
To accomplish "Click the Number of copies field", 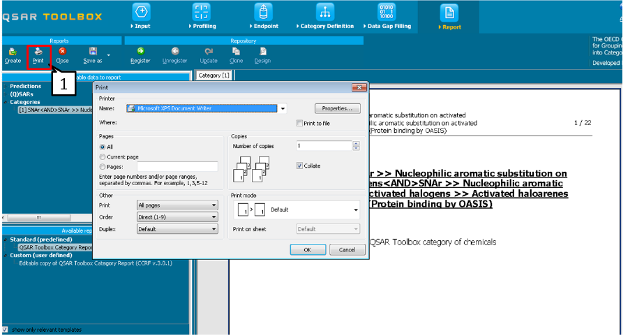I will coord(324,145).
